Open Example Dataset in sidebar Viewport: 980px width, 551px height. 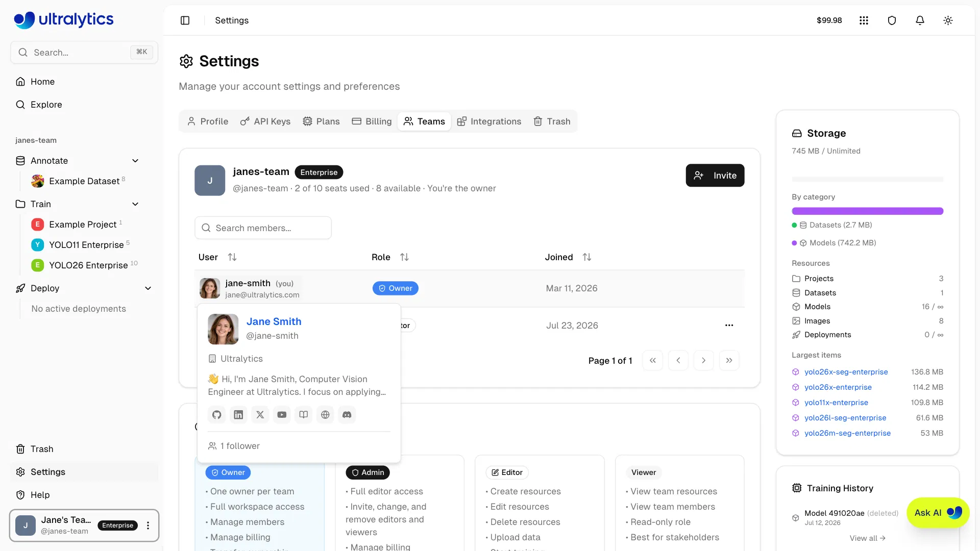click(x=84, y=181)
